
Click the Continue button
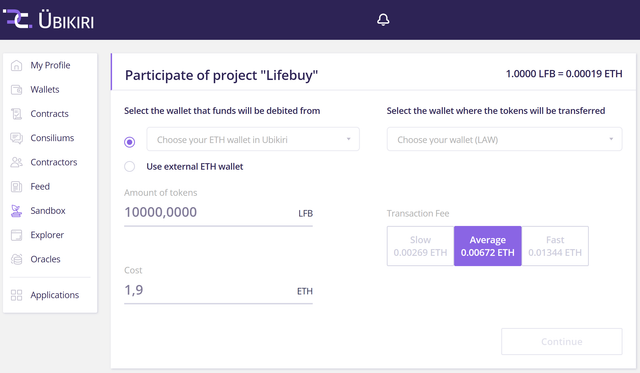[562, 342]
